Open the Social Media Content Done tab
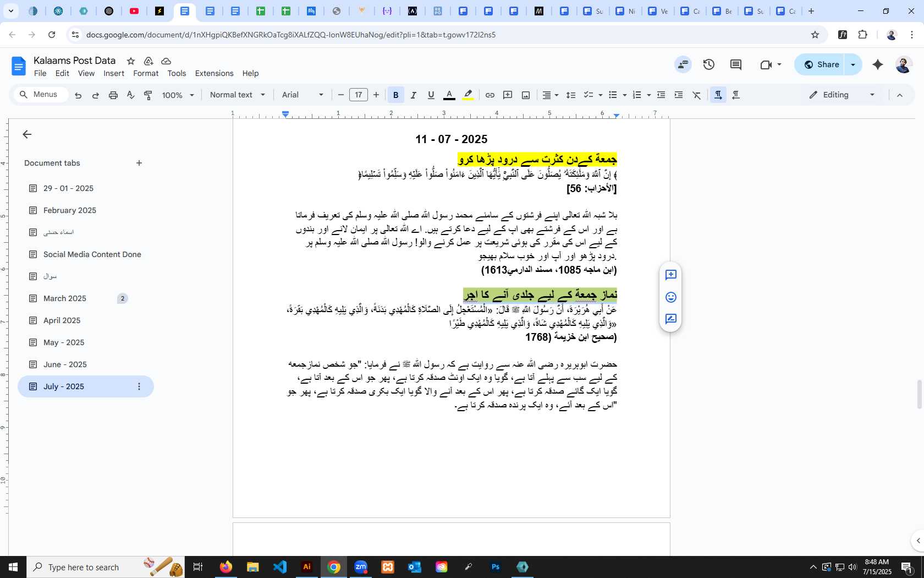The height and width of the screenshot is (578, 924). point(86,254)
